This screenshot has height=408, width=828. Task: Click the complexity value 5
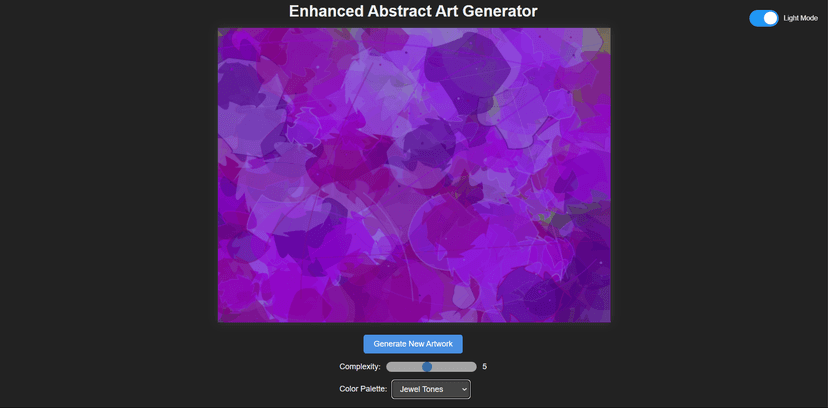point(485,366)
